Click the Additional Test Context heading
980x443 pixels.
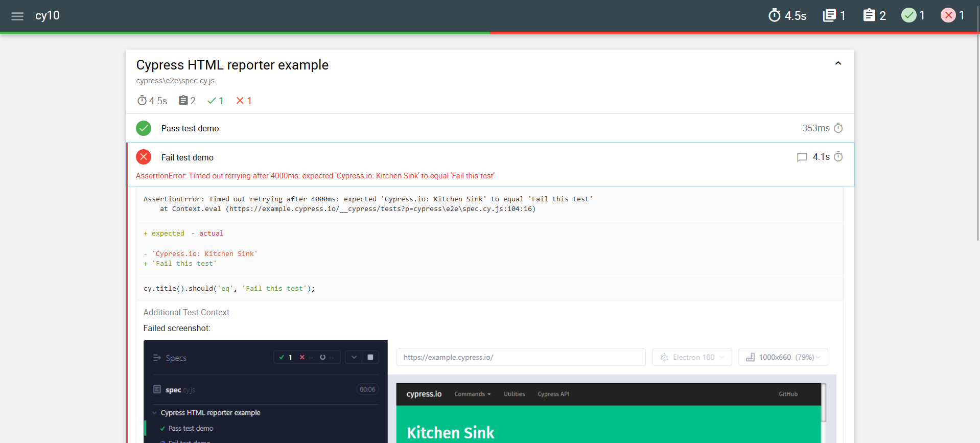coord(186,312)
